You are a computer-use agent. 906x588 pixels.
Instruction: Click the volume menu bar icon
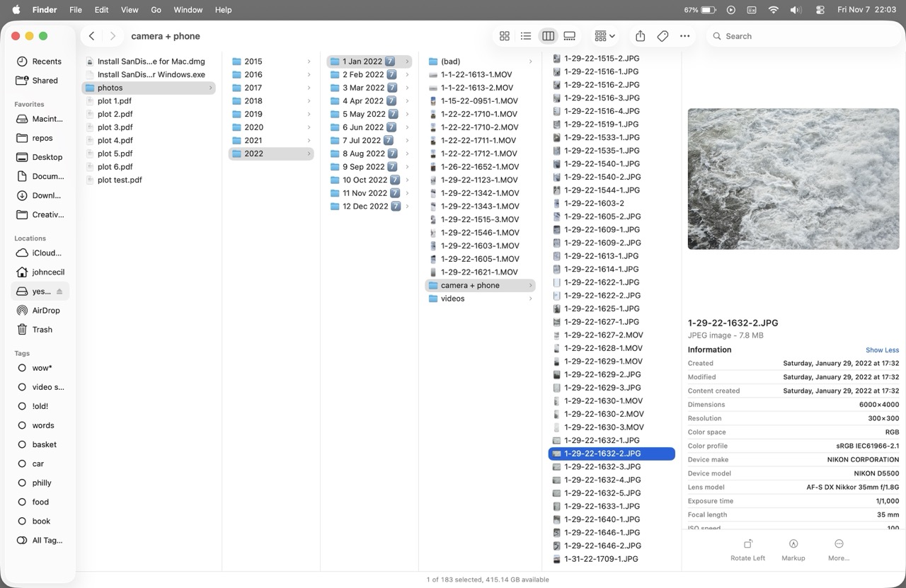(x=796, y=10)
